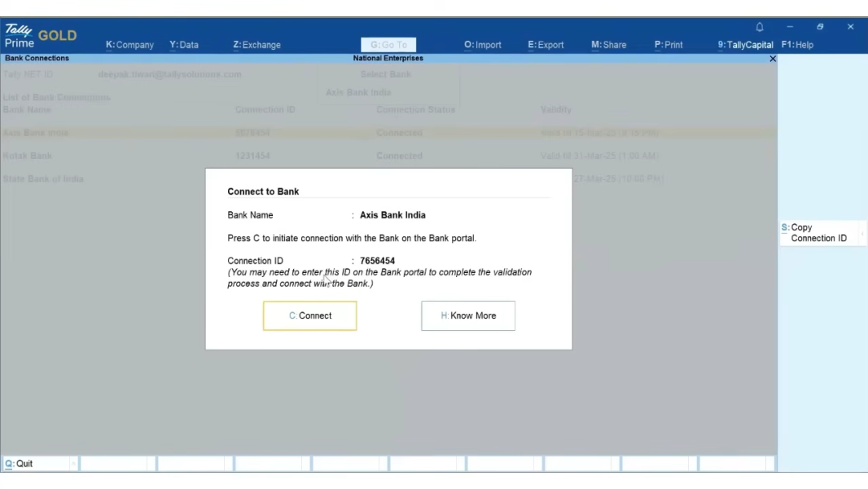Click the Tally Prime GOLD logo
This screenshot has height=489, width=868.
pos(41,35)
